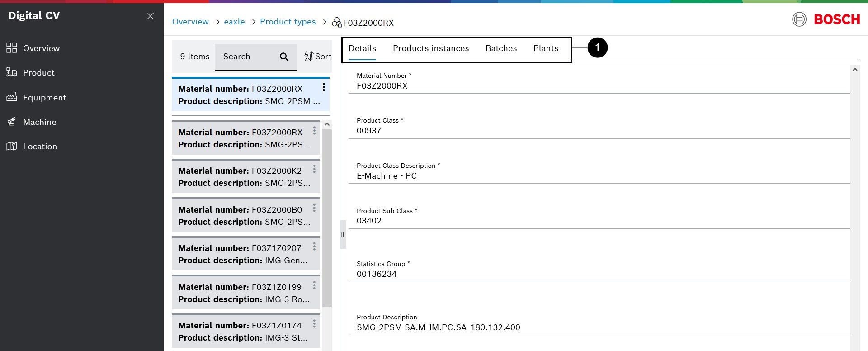Click the Statistics Group value 00136234
The height and width of the screenshot is (351, 868).
click(x=377, y=274)
